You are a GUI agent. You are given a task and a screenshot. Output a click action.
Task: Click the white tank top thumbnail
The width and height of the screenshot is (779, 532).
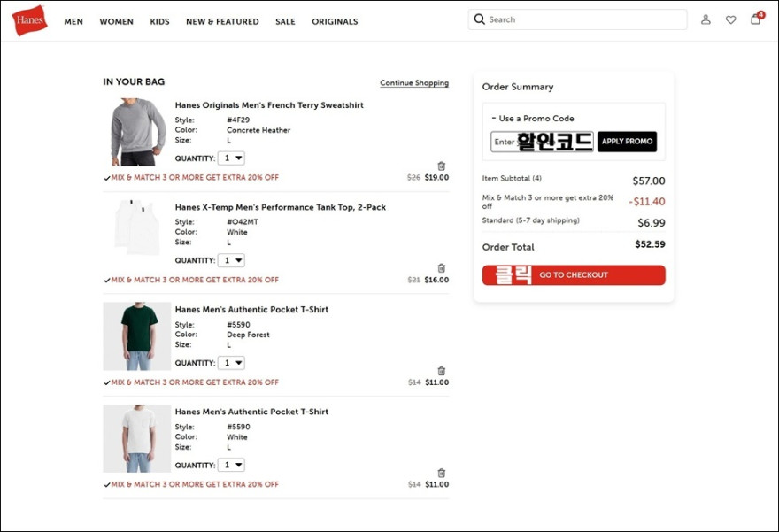pyautogui.click(x=137, y=227)
